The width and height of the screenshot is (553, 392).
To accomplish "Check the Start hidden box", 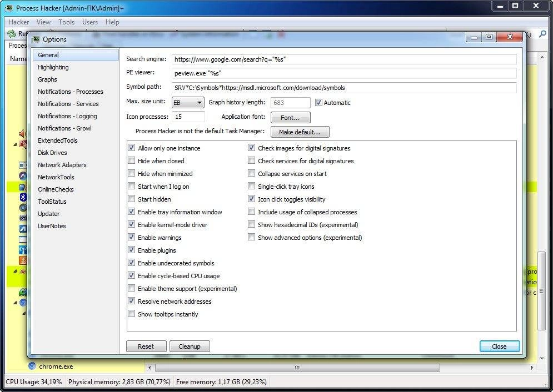I will pyautogui.click(x=131, y=199).
